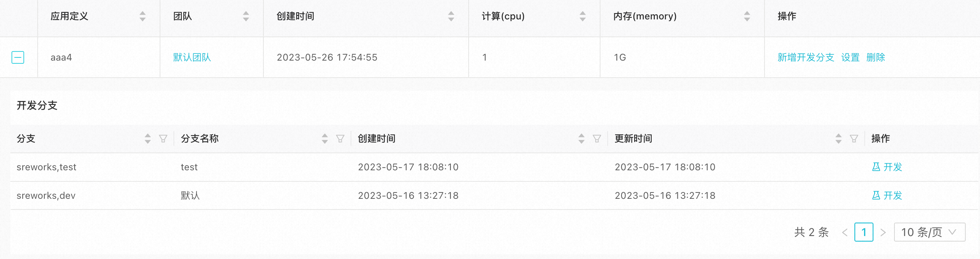The width and height of the screenshot is (980, 259).
Task: Sort by 团队 column
Action: click(246, 16)
